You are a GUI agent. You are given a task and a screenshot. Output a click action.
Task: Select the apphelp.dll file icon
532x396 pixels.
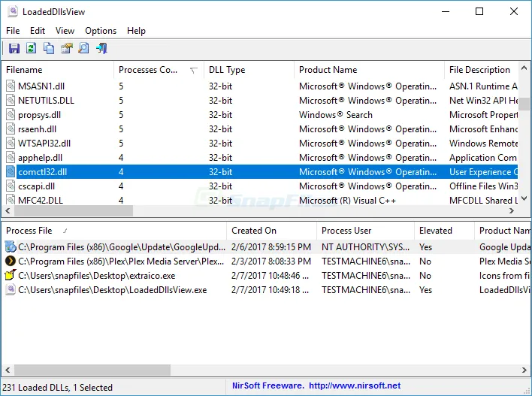pyautogui.click(x=11, y=158)
